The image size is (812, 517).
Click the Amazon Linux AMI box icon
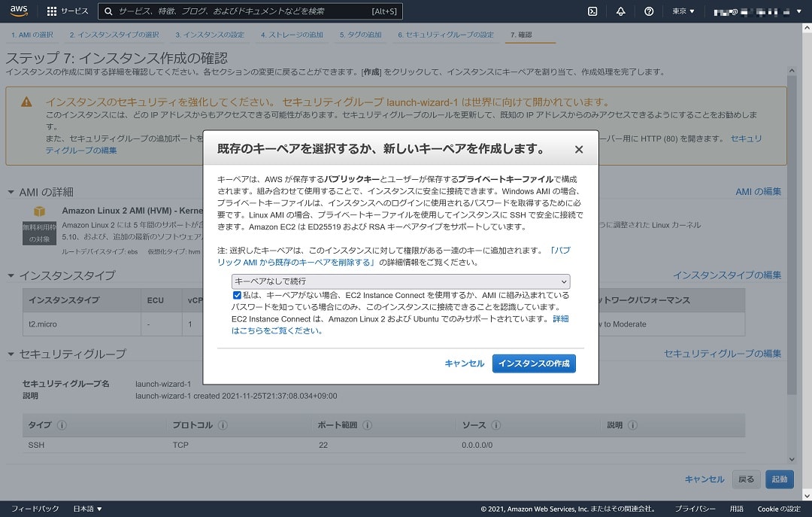[x=39, y=211]
